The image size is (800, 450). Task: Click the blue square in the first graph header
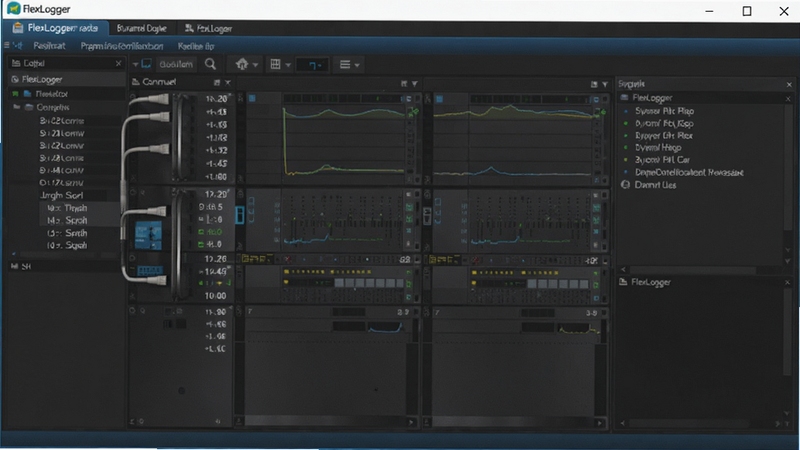click(252, 98)
